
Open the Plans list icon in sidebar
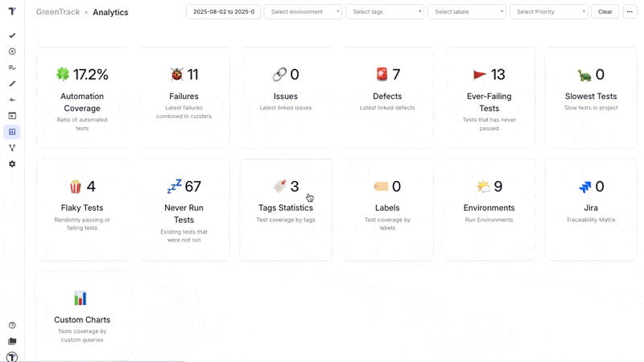tap(12, 68)
